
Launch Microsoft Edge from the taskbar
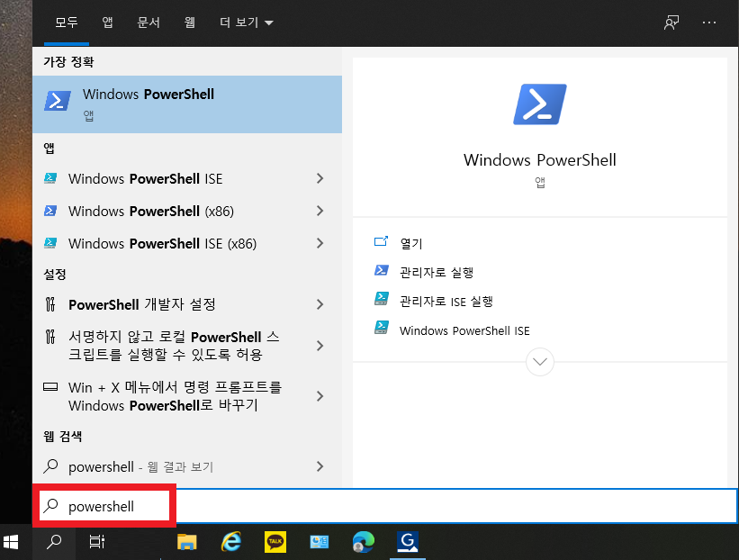(364, 542)
